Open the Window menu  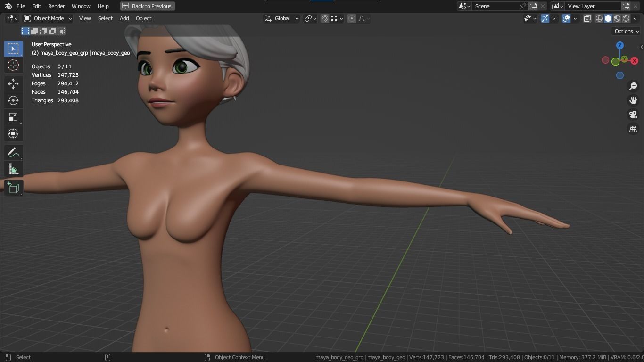click(81, 6)
